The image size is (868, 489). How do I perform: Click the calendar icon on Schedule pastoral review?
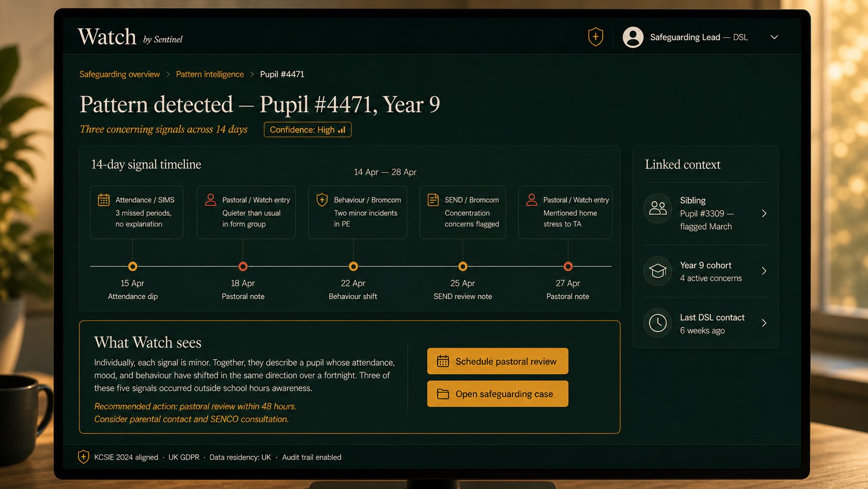click(443, 361)
